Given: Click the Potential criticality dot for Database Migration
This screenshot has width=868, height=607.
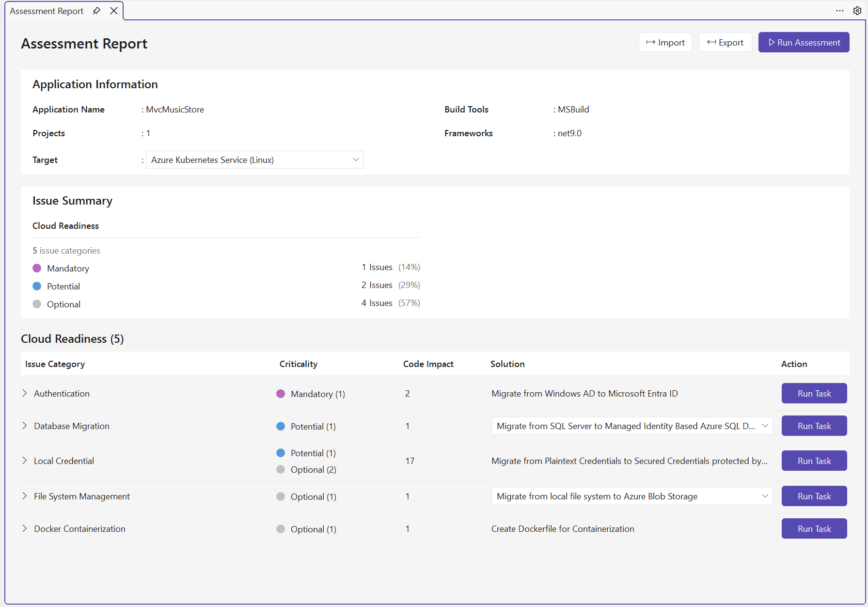Looking at the screenshot, I should point(280,426).
